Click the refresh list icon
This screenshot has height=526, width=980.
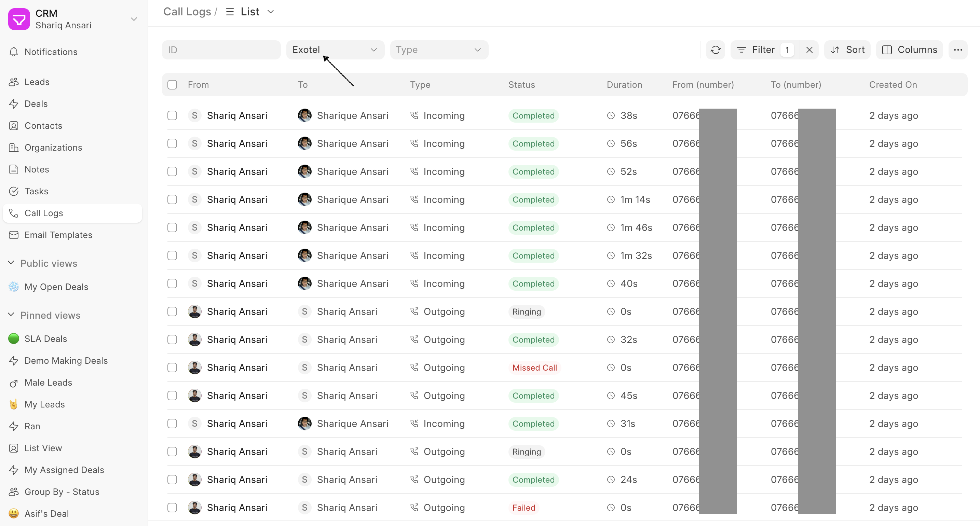(715, 50)
